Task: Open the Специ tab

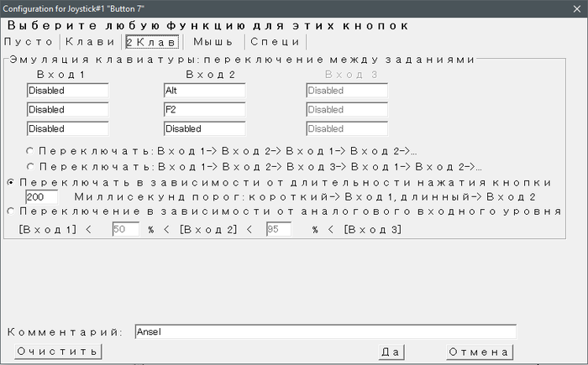Action: point(276,41)
